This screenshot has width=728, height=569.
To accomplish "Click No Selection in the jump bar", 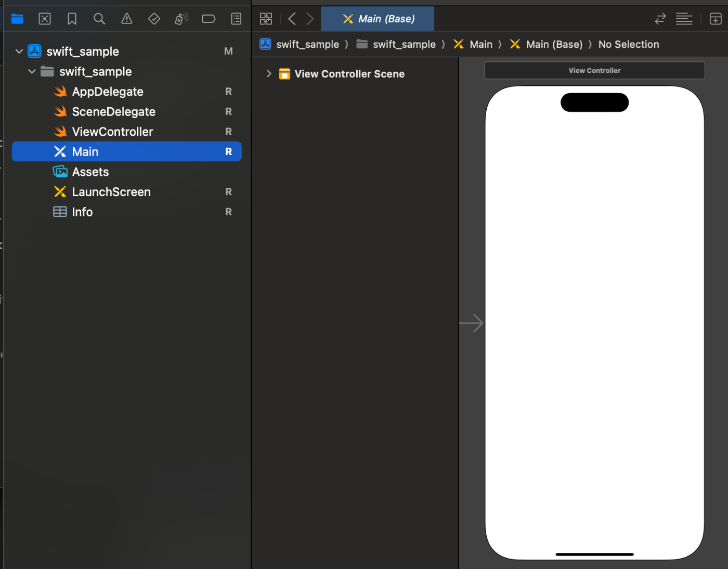I will 629,45.
